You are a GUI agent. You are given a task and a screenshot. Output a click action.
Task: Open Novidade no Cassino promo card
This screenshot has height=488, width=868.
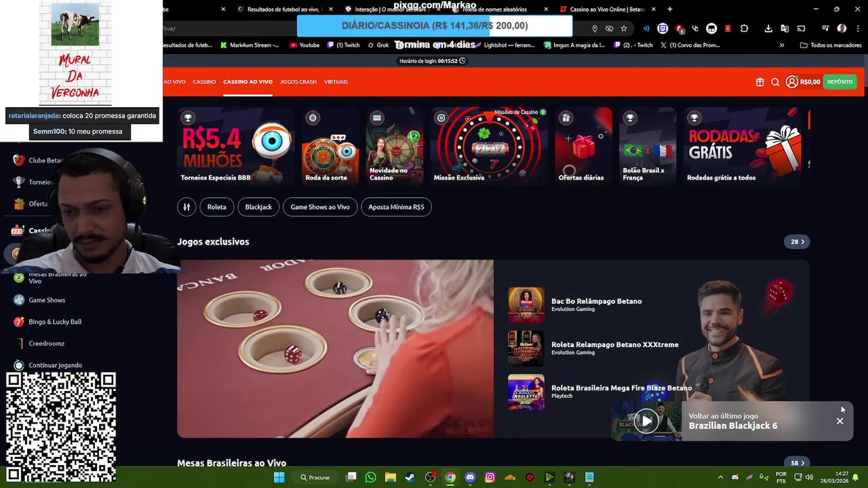(395, 146)
